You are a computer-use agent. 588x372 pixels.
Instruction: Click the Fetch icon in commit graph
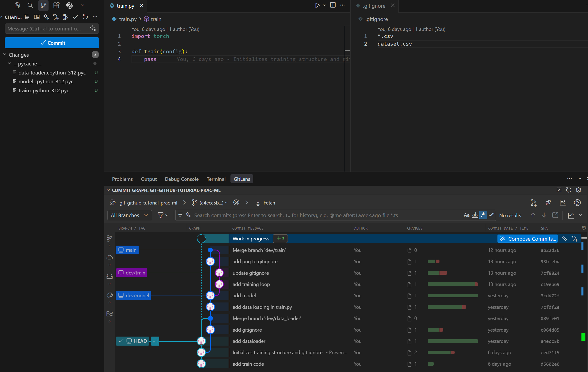pyautogui.click(x=258, y=203)
